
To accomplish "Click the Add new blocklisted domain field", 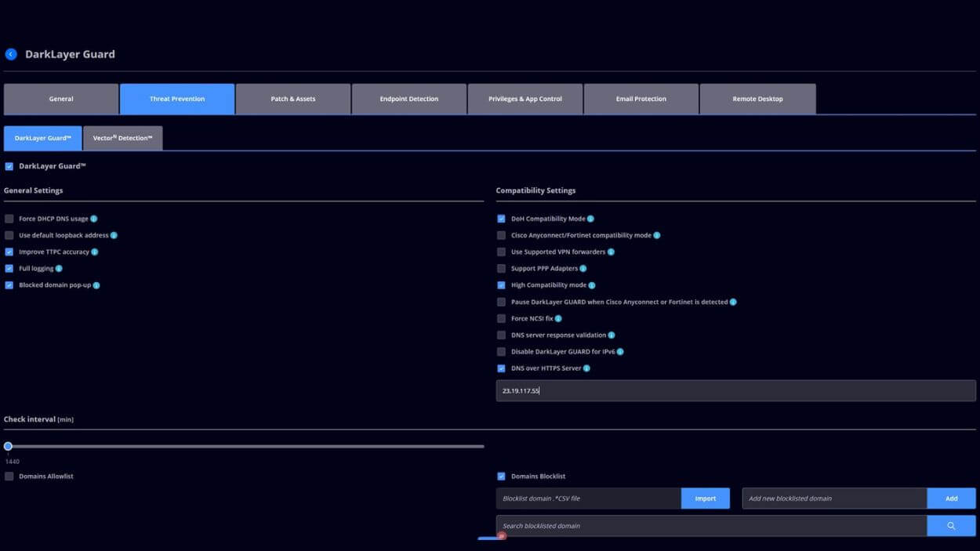I will 835,498.
